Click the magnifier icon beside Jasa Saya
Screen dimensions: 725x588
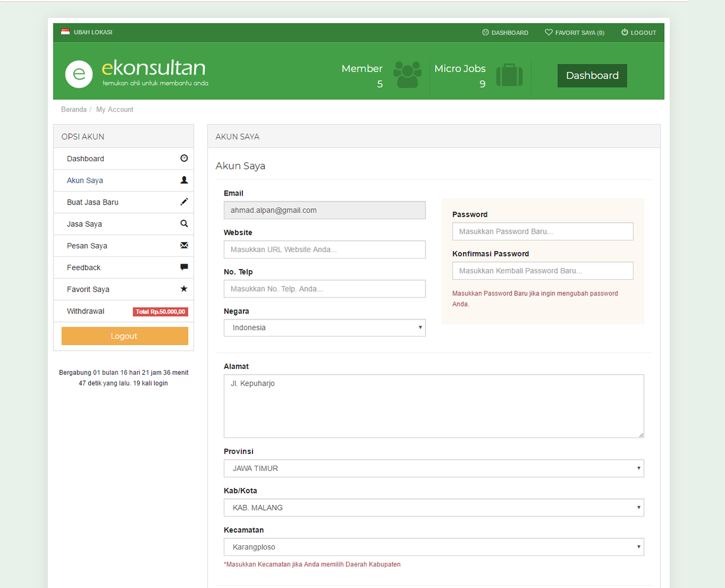184,224
